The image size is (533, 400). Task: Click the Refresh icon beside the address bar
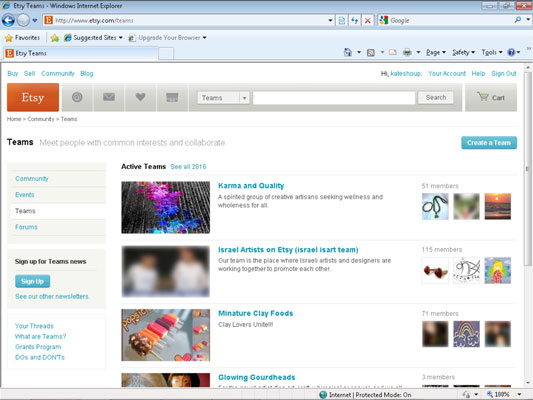pyautogui.click(x=355, y=20)
